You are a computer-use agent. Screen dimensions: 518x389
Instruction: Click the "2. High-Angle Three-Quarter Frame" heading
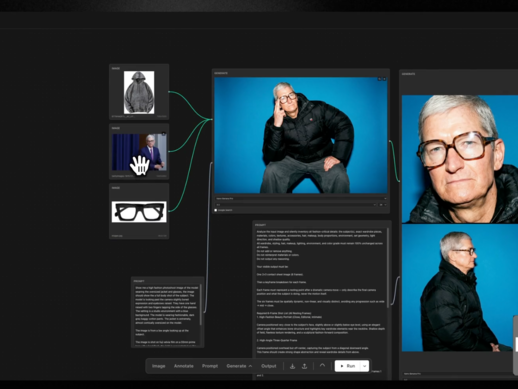coord(277,340)
